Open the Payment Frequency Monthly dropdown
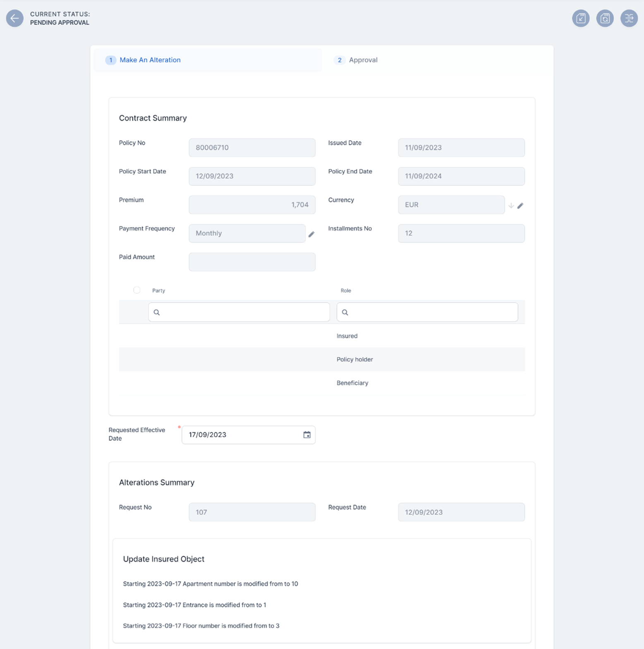 (x=247, y=233)
